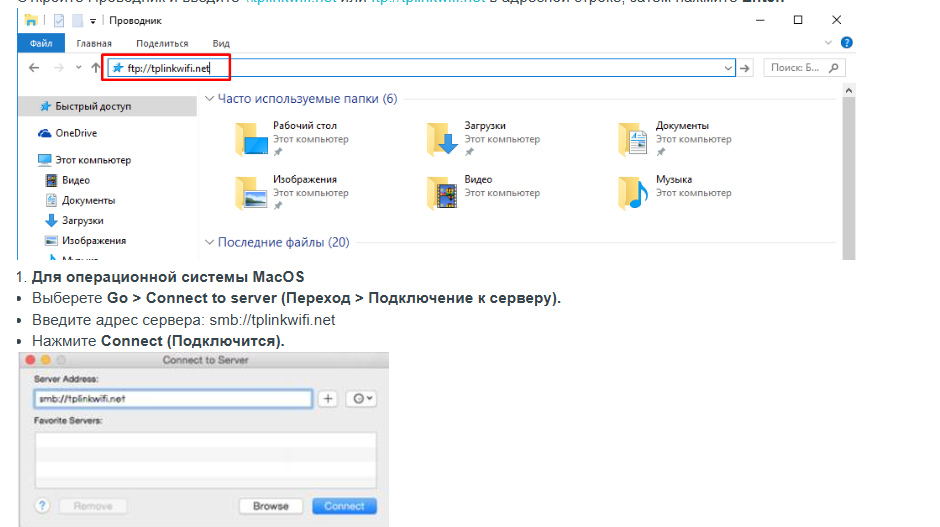
Task: Maximize the Проводник window
Action: pyautogui.click(x=798, y=20)
